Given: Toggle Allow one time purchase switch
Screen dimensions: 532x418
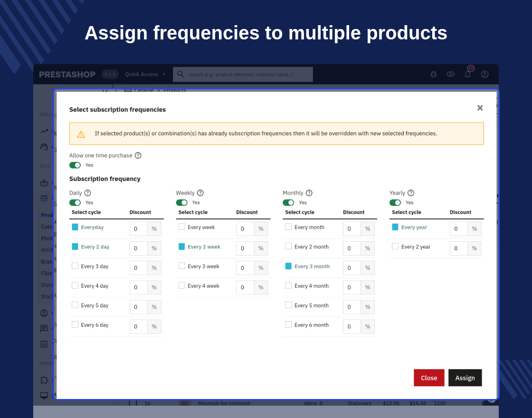Looking at the screenshot, I should (x=75, y=165).
